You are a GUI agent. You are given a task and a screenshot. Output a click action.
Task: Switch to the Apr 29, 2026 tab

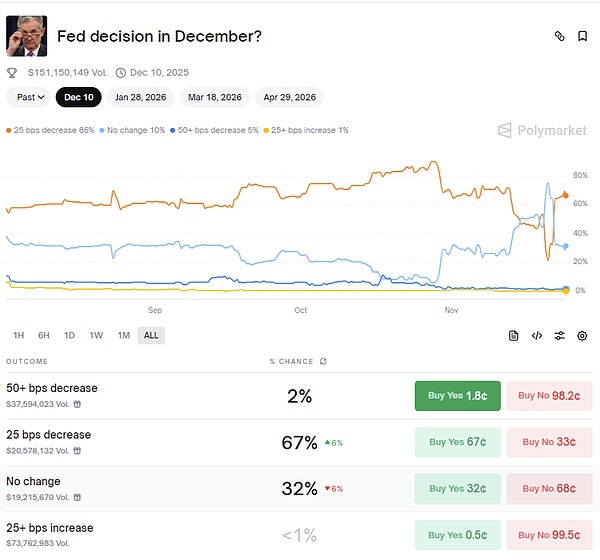click(290, 97)
